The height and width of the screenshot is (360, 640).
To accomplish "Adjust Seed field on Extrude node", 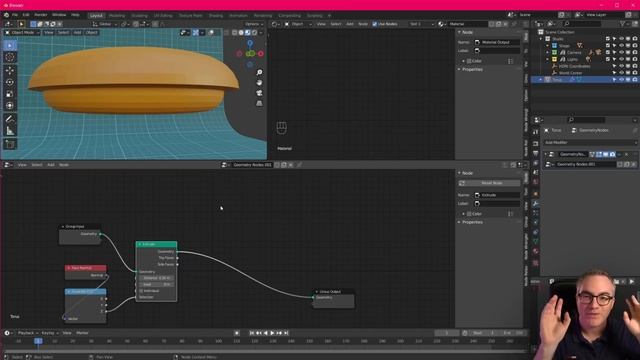I will 156,284.
